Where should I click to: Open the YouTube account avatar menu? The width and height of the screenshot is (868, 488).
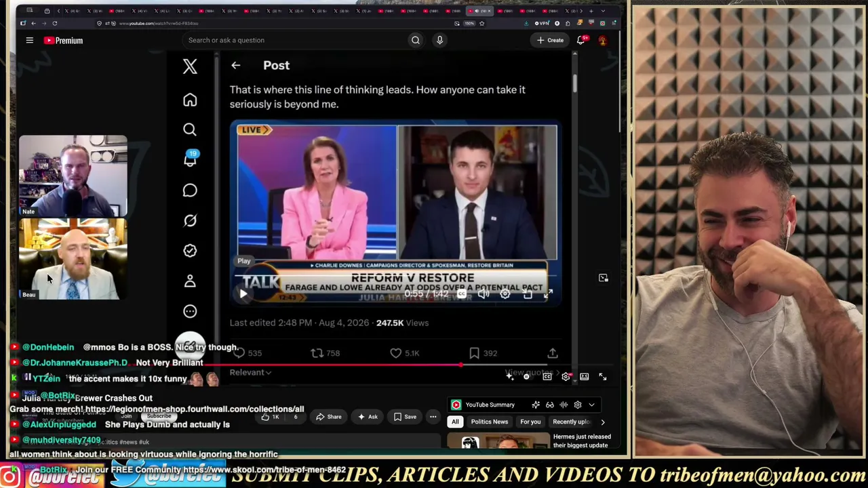(602, 40)
